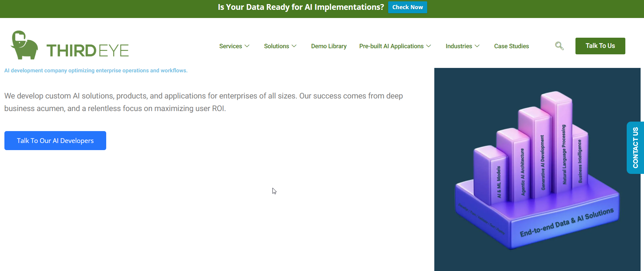Open Case Studies in the navigation
644x271 pixels.
(x=511, y=46)
